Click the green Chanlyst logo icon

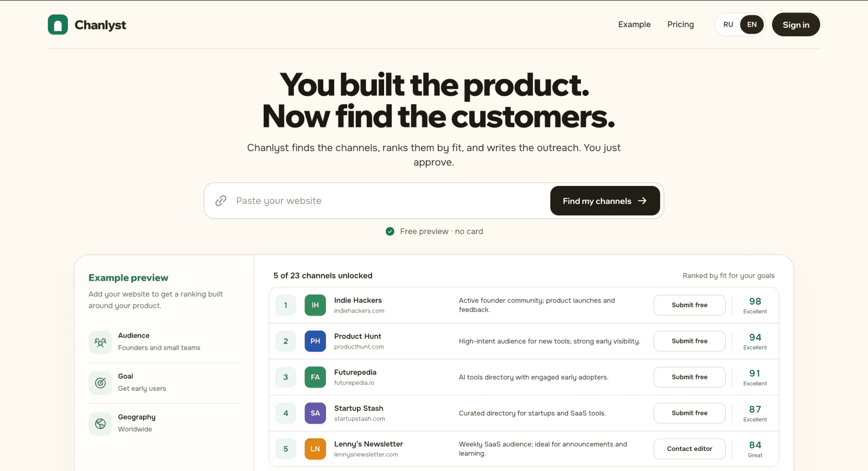58,24
